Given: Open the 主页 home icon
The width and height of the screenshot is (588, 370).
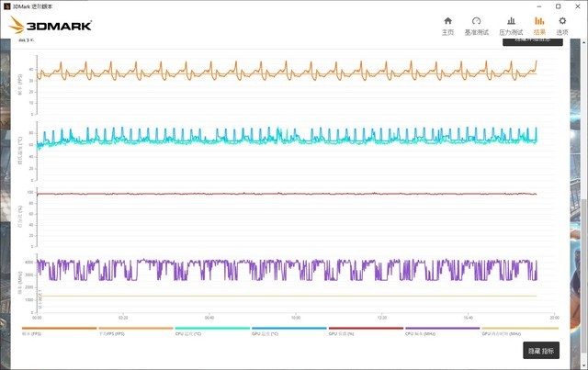Looking at the screenshot, I should point(447,25).
